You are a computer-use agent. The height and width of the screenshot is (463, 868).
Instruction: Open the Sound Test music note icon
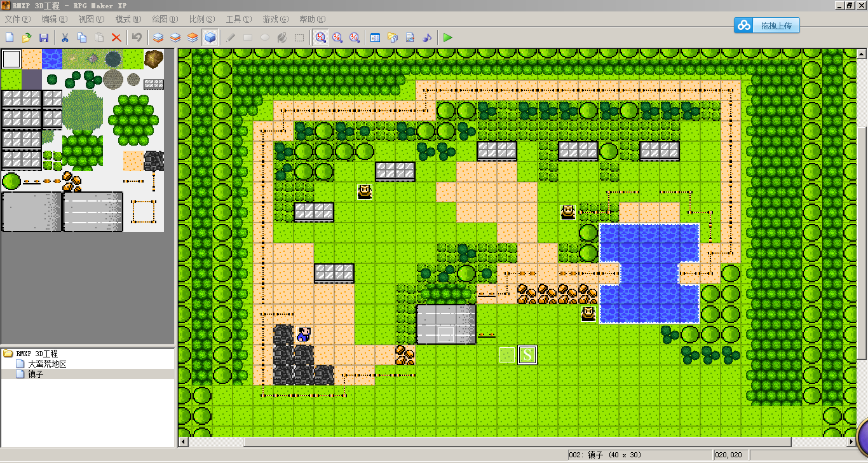pyautogui.click(x=427, y=38)
